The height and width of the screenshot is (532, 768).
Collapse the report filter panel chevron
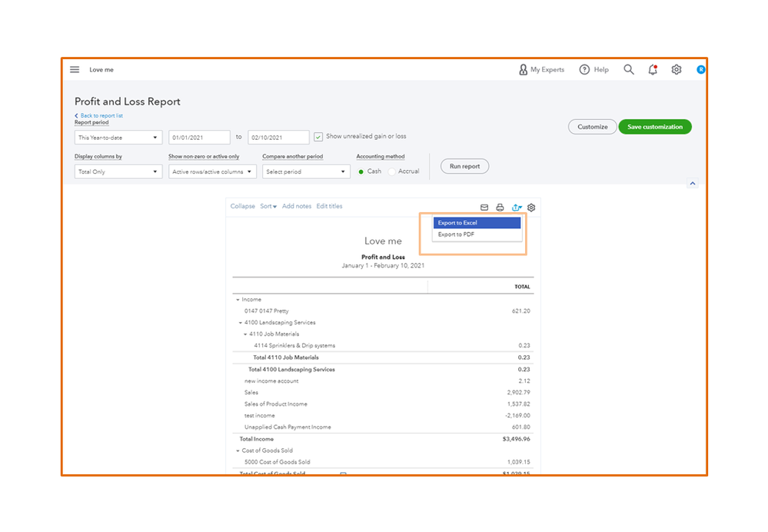click(x=693, y=183)
